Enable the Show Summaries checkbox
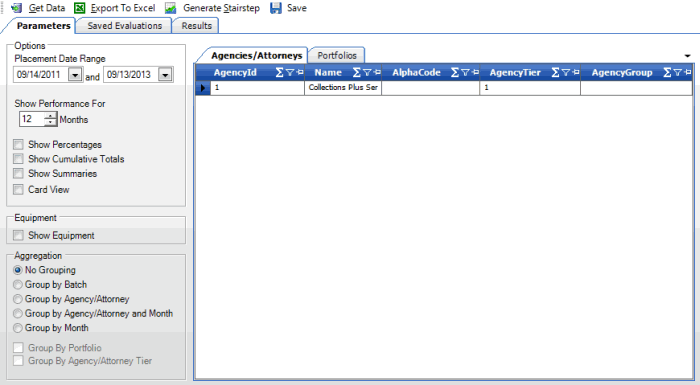The height and width of the screenshot is (385, 700). pyautogui.click(x=18, y=173)
